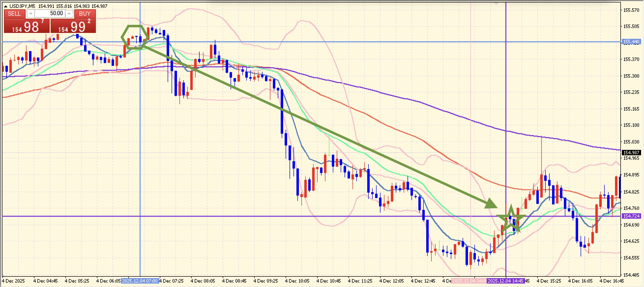
Task: Click the 155.440 horizontal line price label
Action: 631,42
